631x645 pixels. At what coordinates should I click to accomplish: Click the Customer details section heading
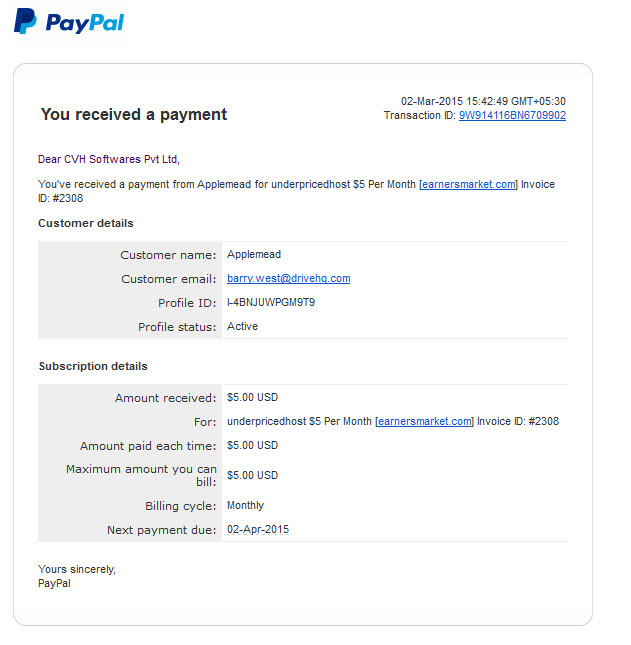[86, 223]
